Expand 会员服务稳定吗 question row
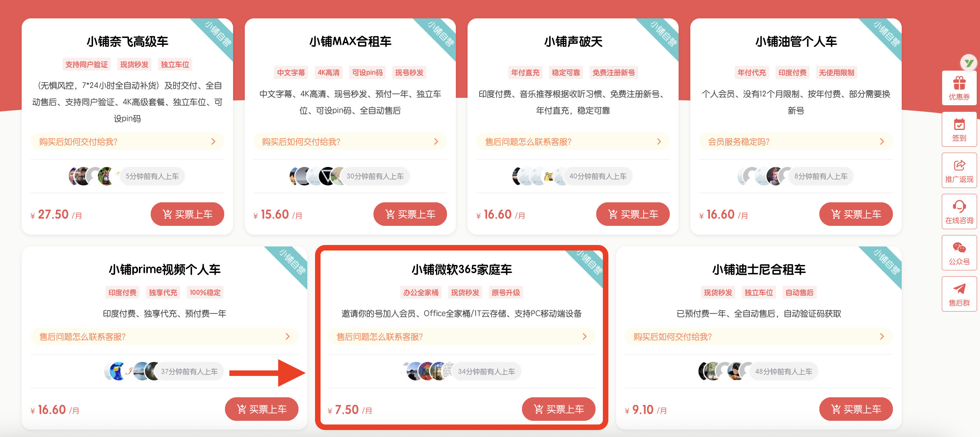The image size is (980, 437). (x=795, y=142)
